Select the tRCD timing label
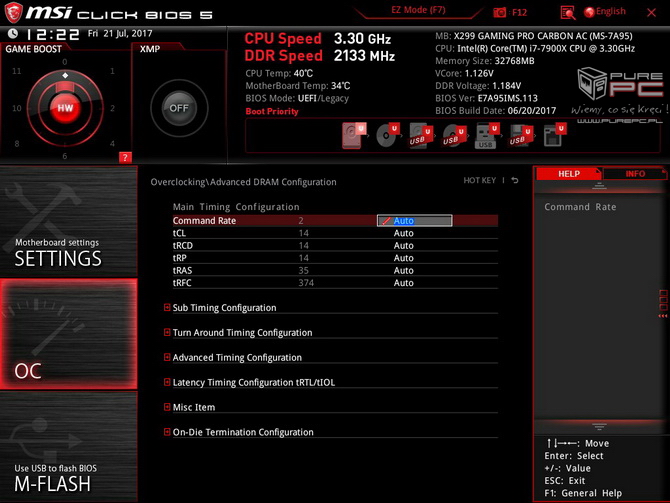The image size is (670, 503). pyautogui.click(x=182, y=245)
